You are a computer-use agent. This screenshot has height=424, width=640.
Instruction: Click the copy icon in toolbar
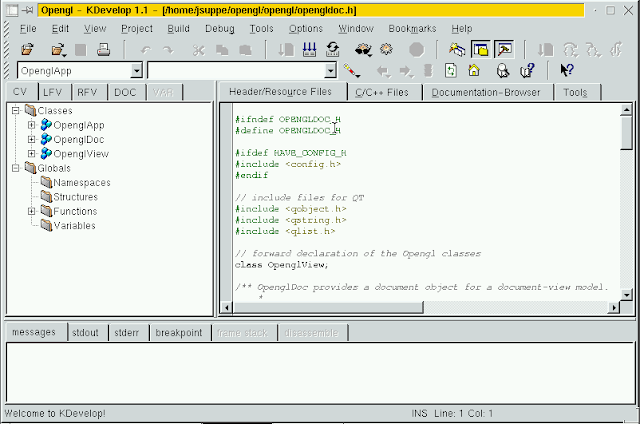pos(222,50)
